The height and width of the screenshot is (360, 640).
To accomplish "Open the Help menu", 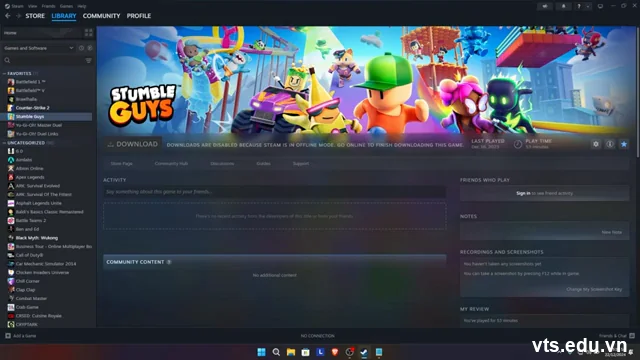I will pyautogui.click(x=82, y=6).
